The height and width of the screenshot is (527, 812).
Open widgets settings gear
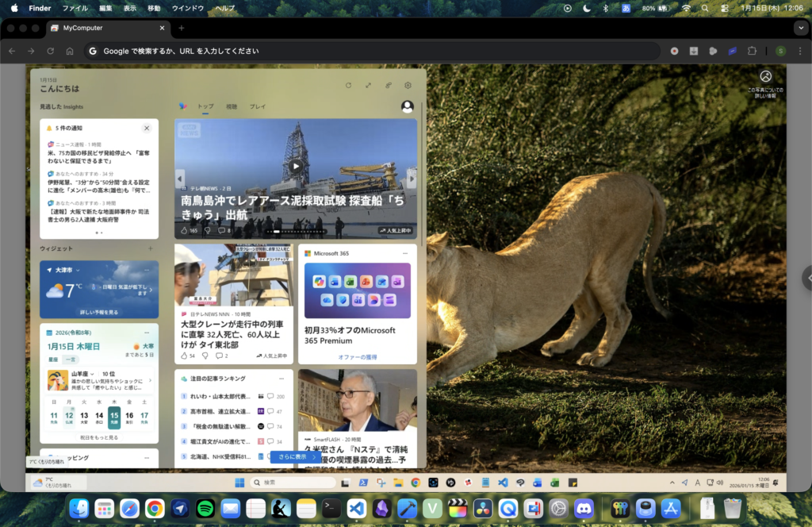coord(408,85)
